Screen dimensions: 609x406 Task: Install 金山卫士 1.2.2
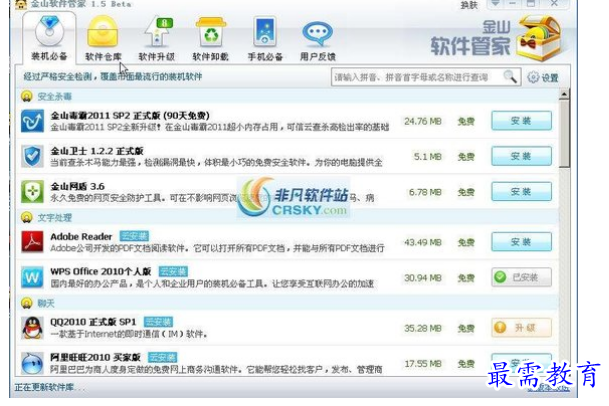click(521, 156)
